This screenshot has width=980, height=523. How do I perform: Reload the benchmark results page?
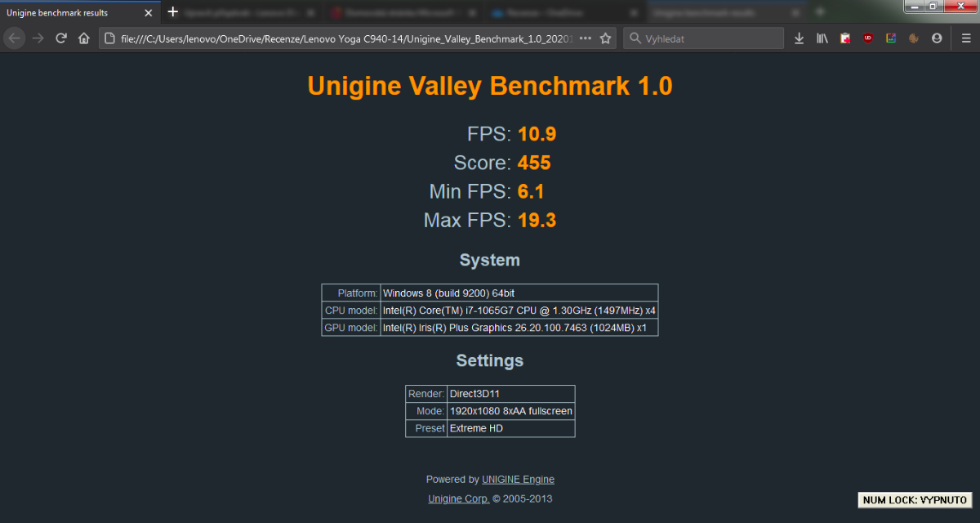[60, 38]
